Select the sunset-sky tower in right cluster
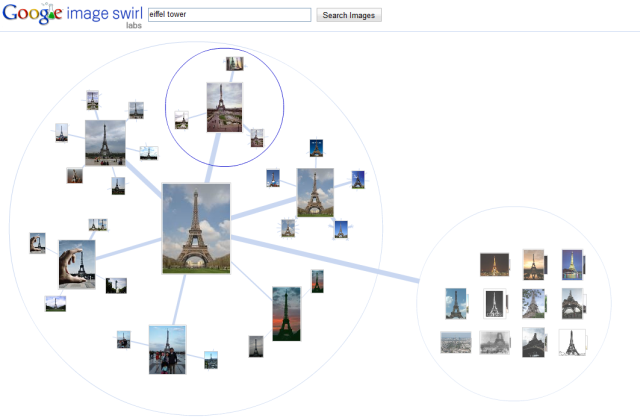The image size is (640, 418). pyautogui.click(x=533, y=264)
